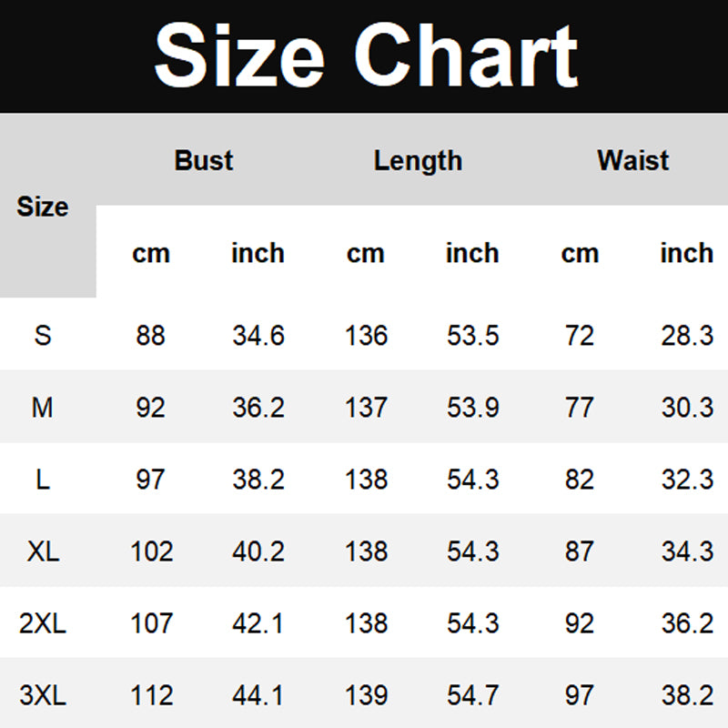Select the Waist column header

[x=632, y=160]
